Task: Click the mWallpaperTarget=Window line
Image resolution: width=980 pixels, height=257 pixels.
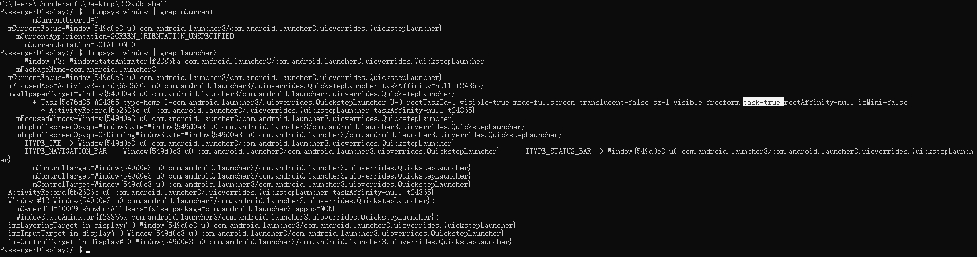Action: pyautogui.click(x=231, y=94)
